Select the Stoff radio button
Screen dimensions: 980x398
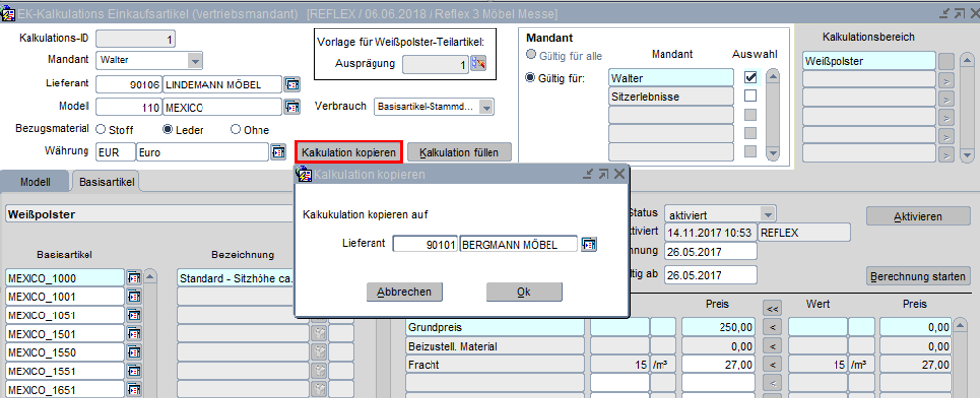coord(101,129)
